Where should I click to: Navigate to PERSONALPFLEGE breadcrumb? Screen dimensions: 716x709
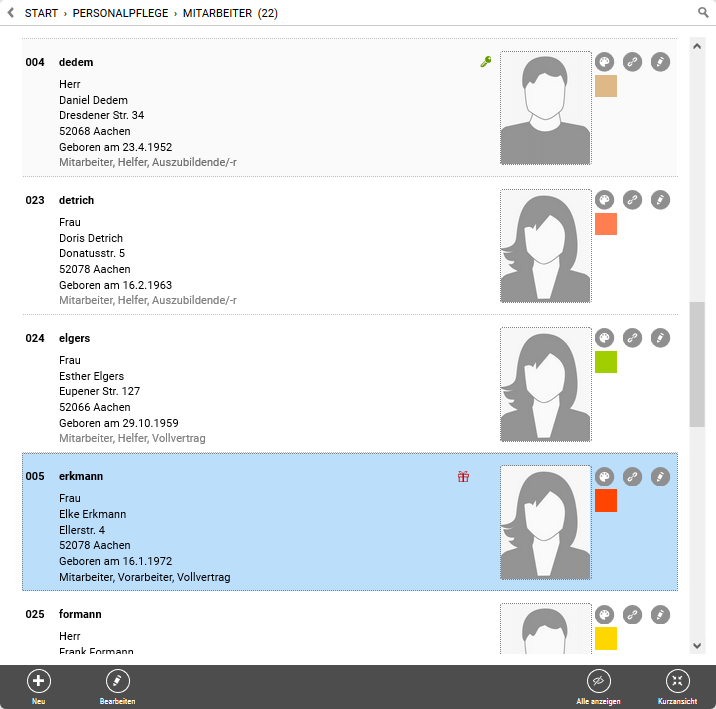click(121, 13)
